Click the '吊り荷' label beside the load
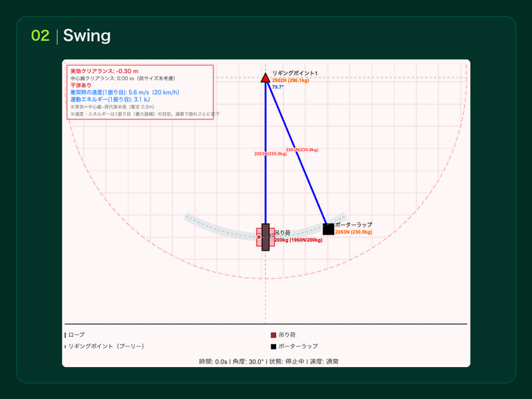 283,233
